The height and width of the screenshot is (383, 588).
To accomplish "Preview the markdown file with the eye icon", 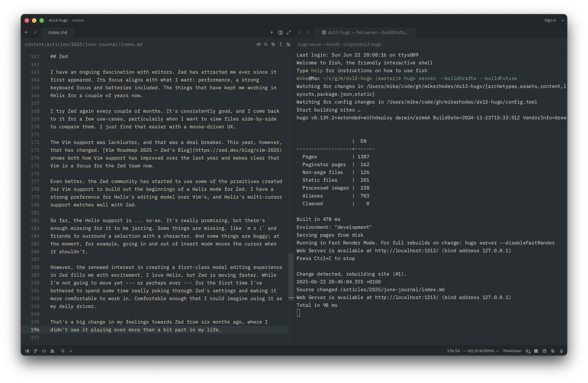I will pos(259,44).
